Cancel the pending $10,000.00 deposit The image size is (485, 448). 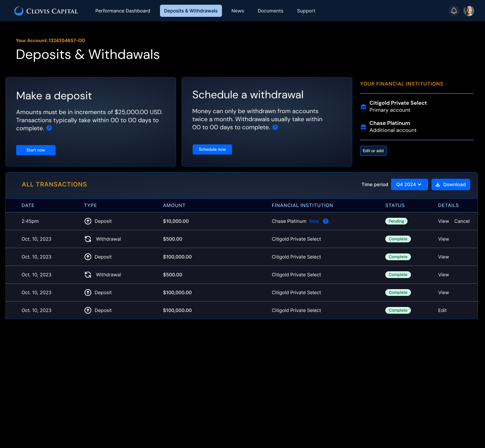(x=462, y=221)
